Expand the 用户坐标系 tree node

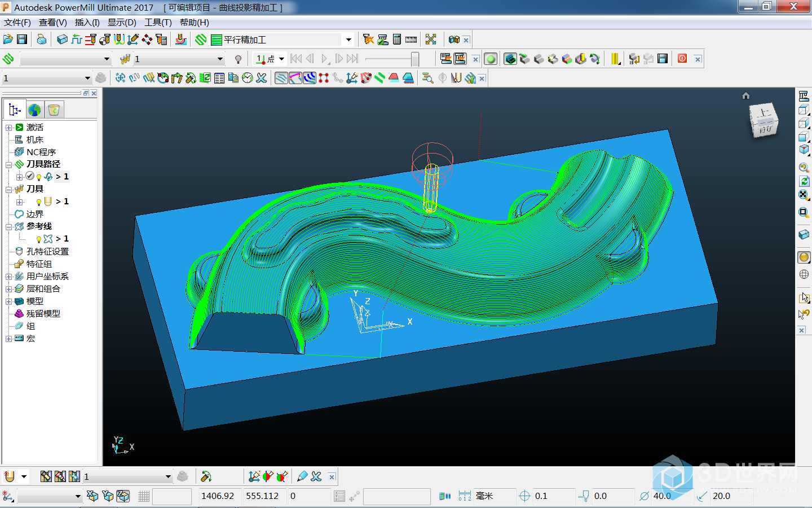click(8, 277)
